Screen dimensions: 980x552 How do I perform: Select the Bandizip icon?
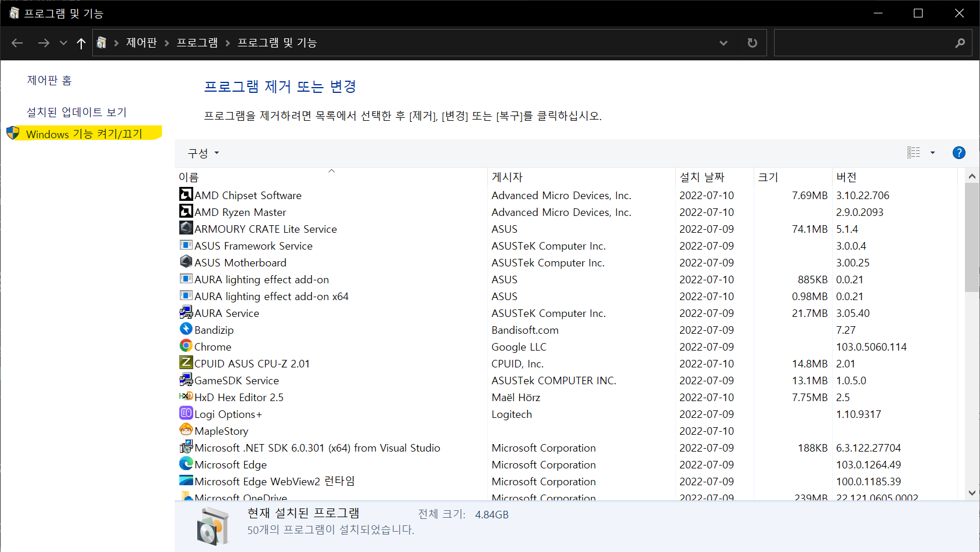[x=186, y=329]
